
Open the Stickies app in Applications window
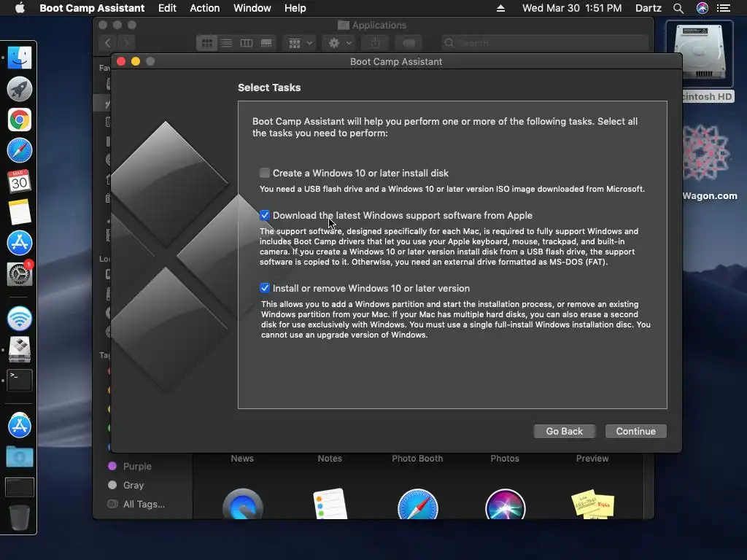(592, 505)
